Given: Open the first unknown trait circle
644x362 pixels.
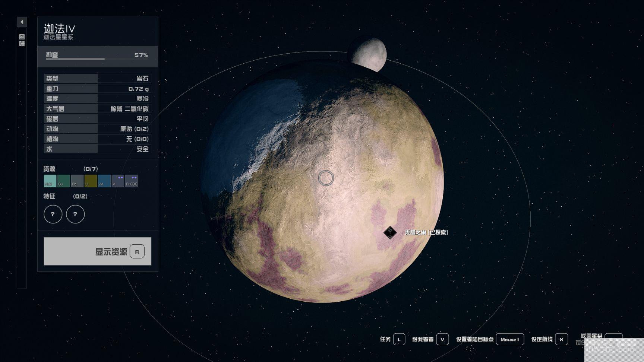Looking at the screenshot, I should tap(53, 214).
